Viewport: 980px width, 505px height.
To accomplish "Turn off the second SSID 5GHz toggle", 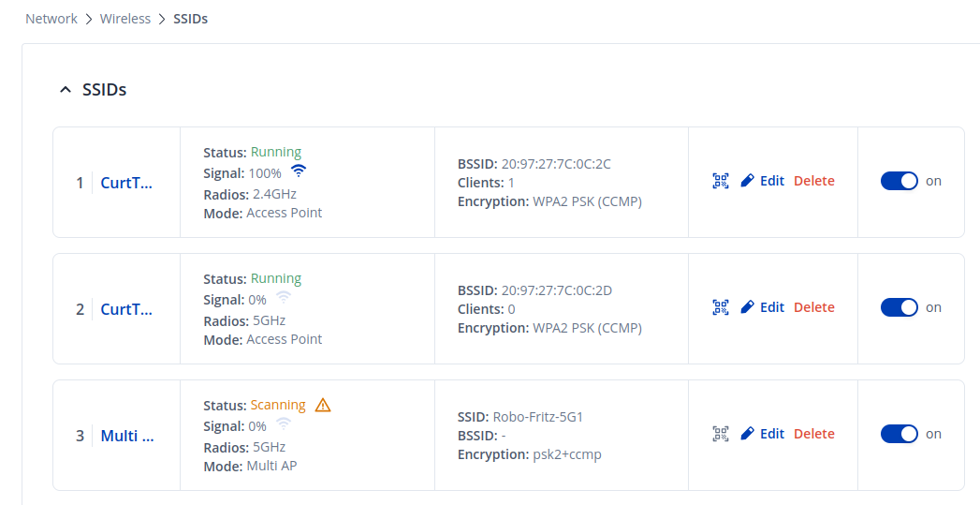I will click(x=899, y=307).
